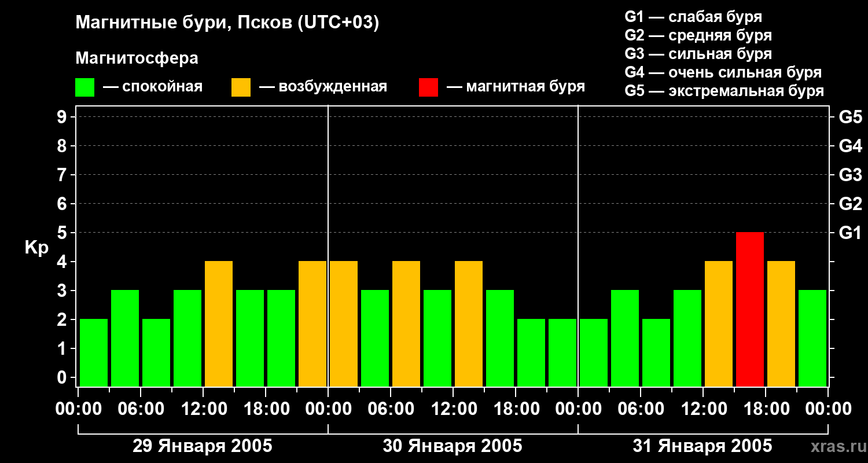Click the 12:00 time label for 31 January
This screenshot has width=868, height=463.
tap(703, 409)
